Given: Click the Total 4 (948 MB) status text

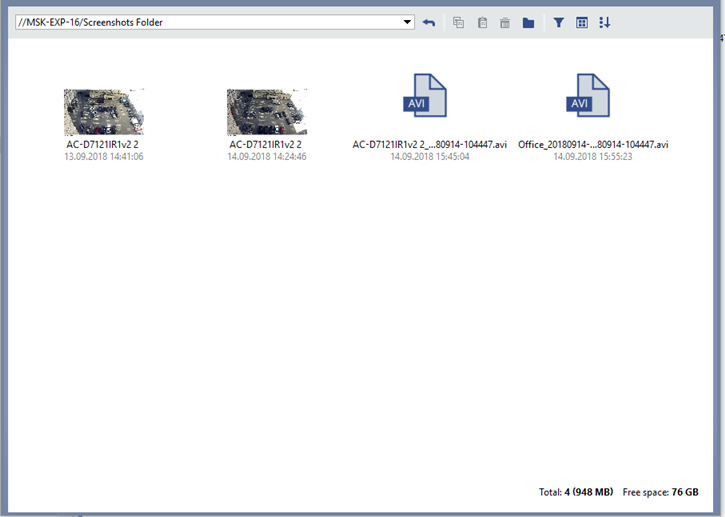Looking at the screenshot, I should click(x=576, y=493).
